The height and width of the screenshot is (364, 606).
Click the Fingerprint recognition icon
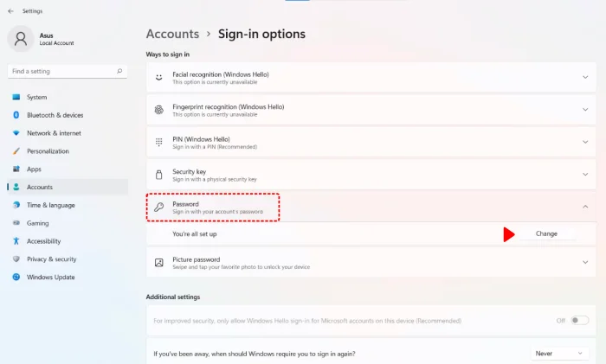pyautogui.click(x=158, y=110)
